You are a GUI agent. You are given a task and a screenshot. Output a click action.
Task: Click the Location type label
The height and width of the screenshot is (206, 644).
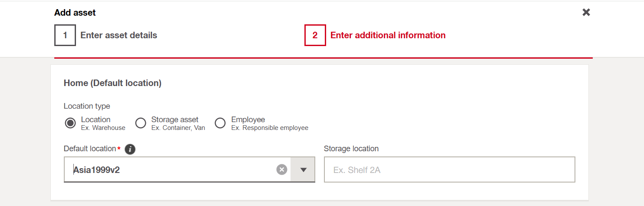point(87,106)
